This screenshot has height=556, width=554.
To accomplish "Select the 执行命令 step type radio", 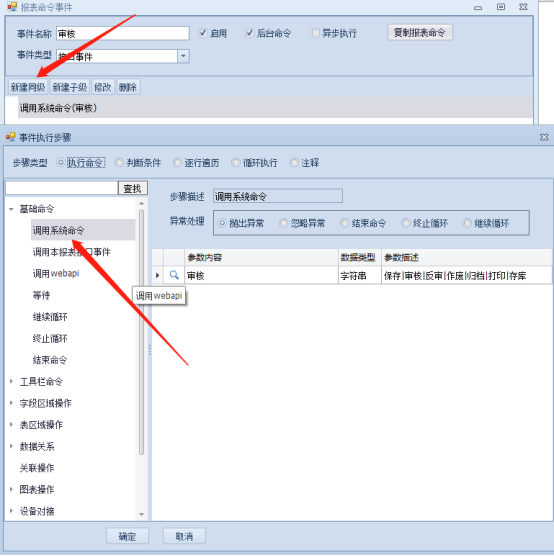I will click(61, 162).
